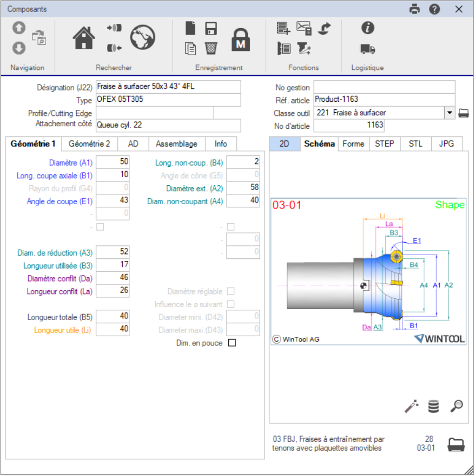Open the info icon in Logistique
The height and width of the screenshot is (476, 475).
[x=368, y=28]
